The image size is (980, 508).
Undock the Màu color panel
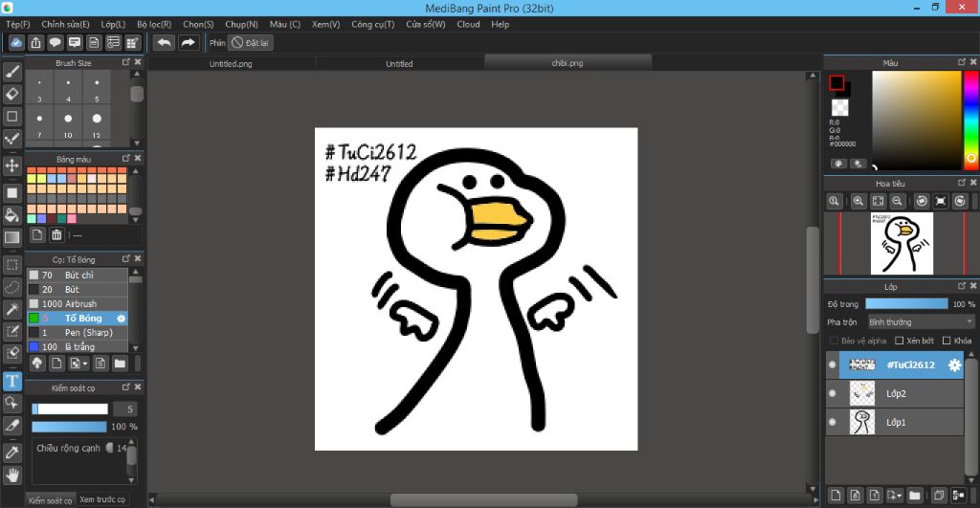click(962, 62)
